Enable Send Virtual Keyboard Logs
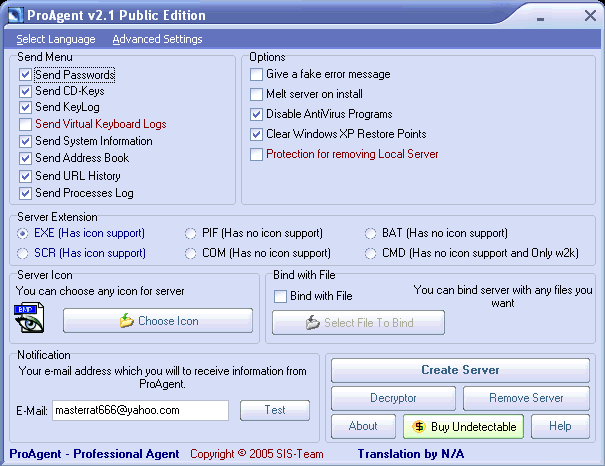Screen dimensions: 605x466 click(x=26, y=124)
